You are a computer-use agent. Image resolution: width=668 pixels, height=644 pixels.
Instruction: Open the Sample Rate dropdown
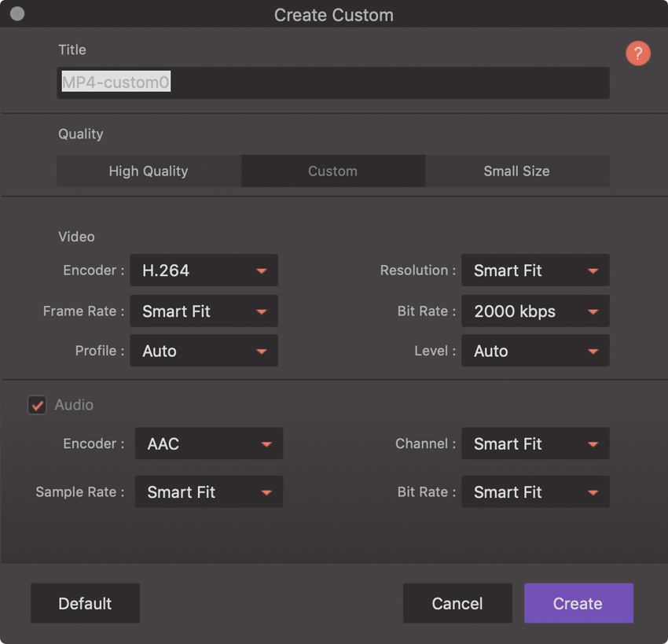(x=208, y=492)
